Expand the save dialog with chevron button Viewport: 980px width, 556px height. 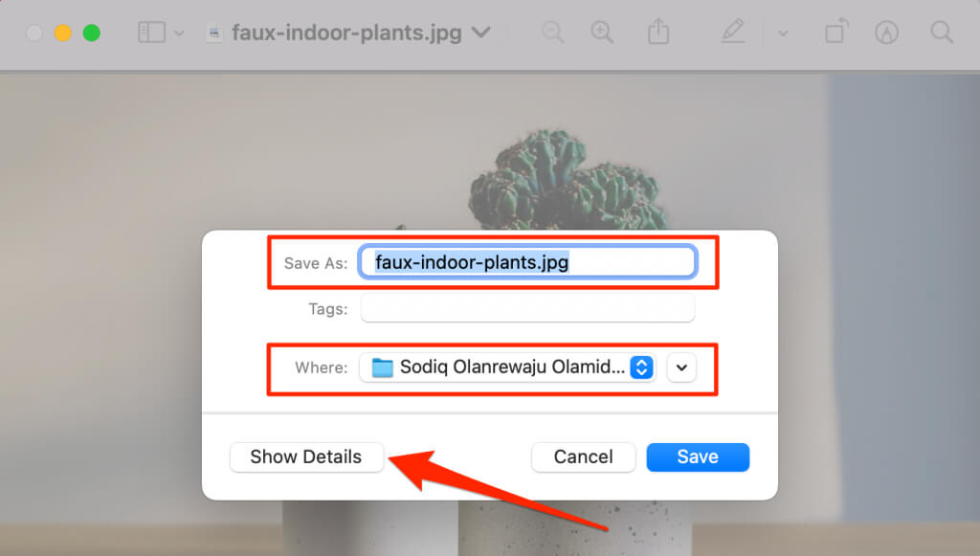[681, 367]
